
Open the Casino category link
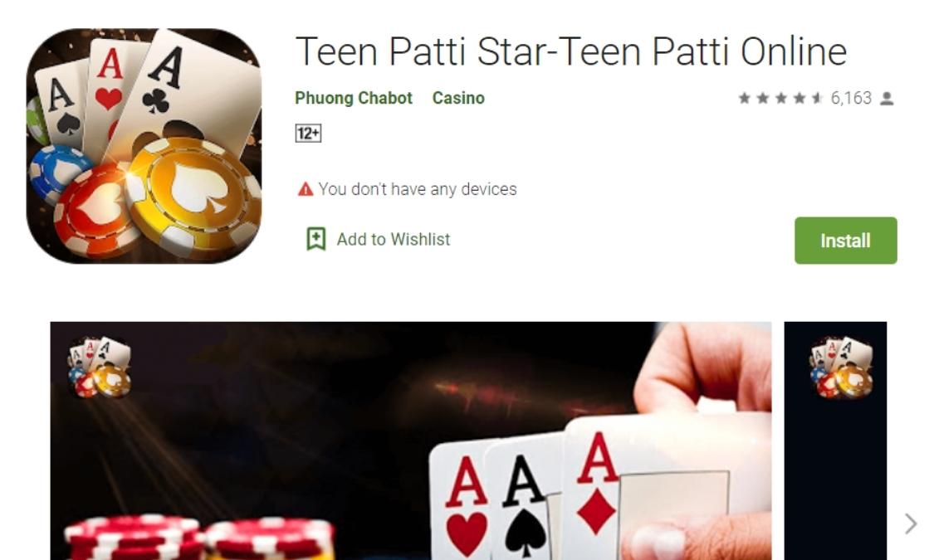pos(458,98)
